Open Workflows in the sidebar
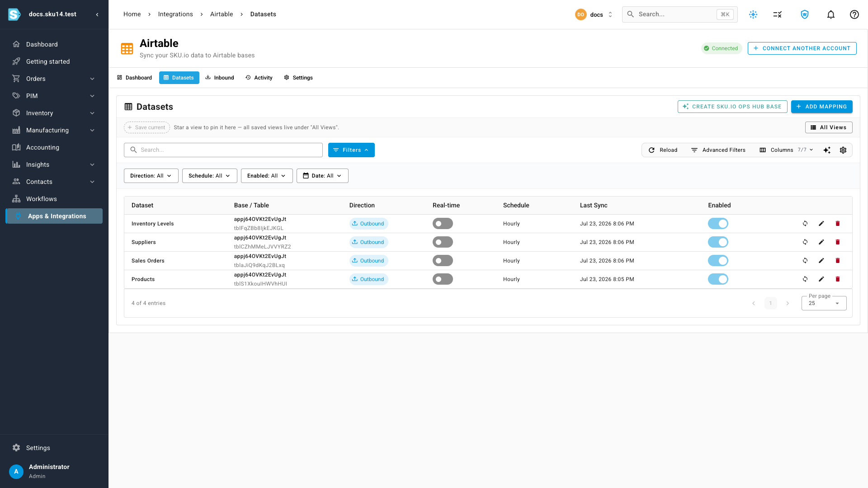The width and height of the screenshot is (868, 488). coord(54,199)
